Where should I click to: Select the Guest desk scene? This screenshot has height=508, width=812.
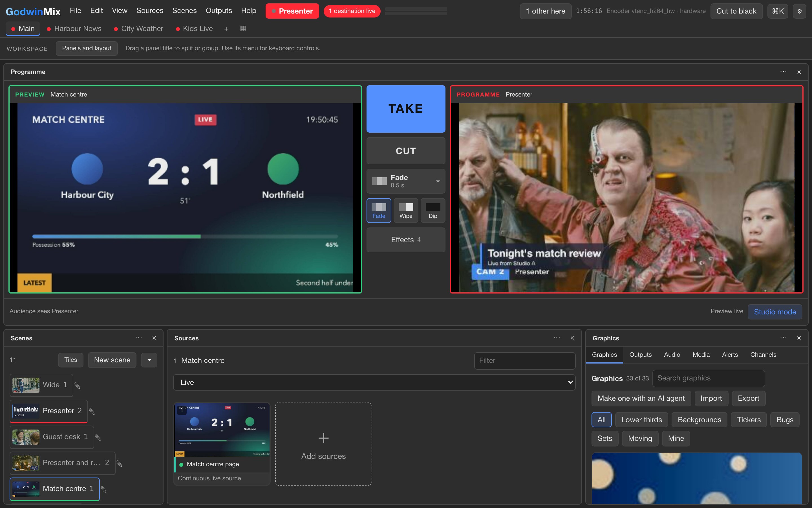click(x=52, y=437)
